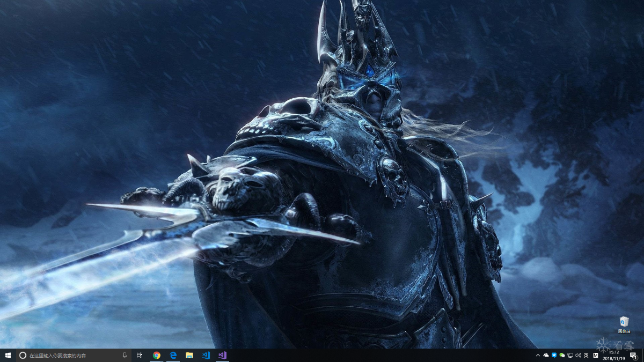Open the clock showing 15:12
The image size is (644, 362).
click(613, 355)
